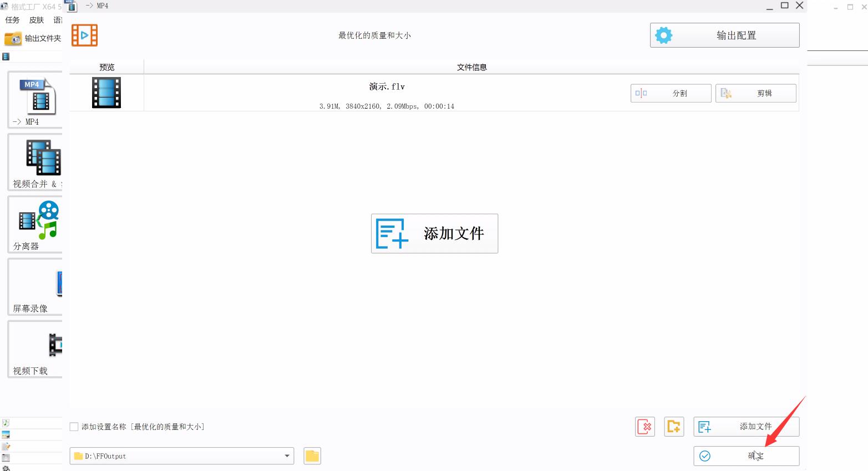Screen dimensions: 868x471
Task: Open the 任务 menu in main window
Action: point(12,20)
